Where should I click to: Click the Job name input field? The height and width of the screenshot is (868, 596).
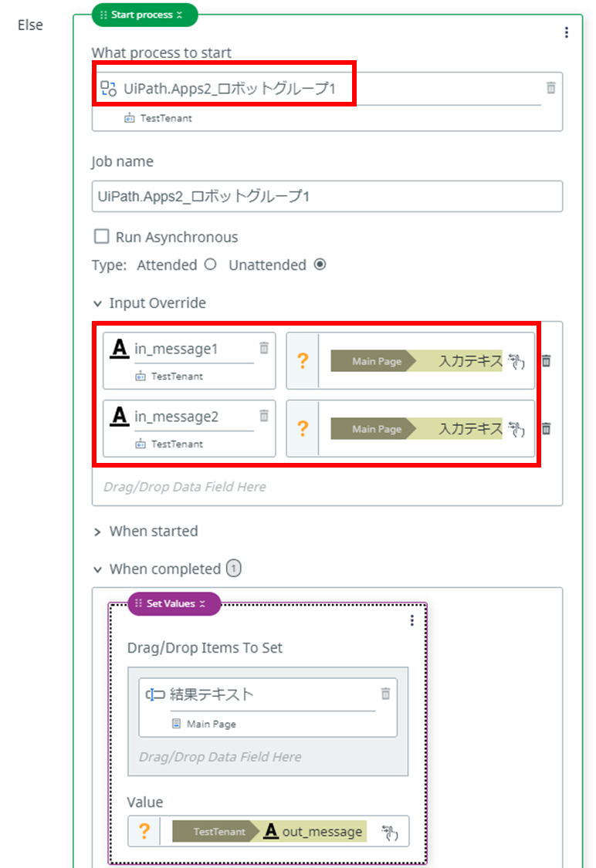327,196
